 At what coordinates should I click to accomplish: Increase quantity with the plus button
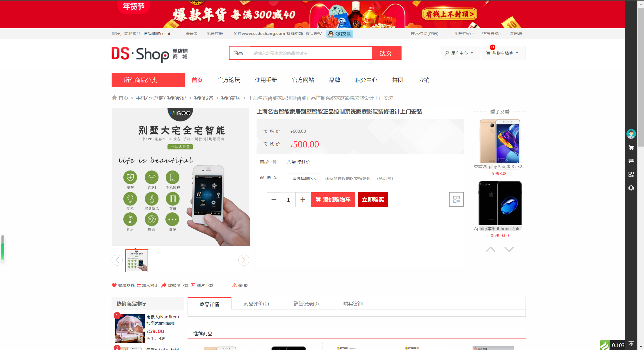point(303,199)
